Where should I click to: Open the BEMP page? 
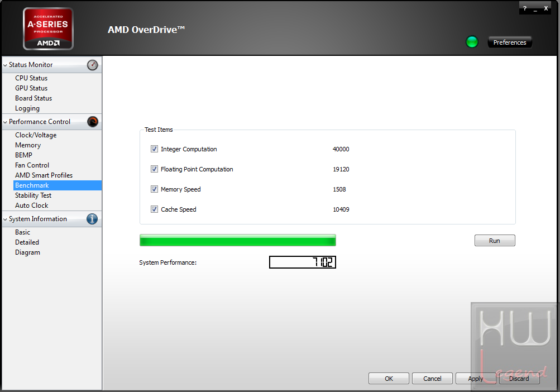click(23, 155)
